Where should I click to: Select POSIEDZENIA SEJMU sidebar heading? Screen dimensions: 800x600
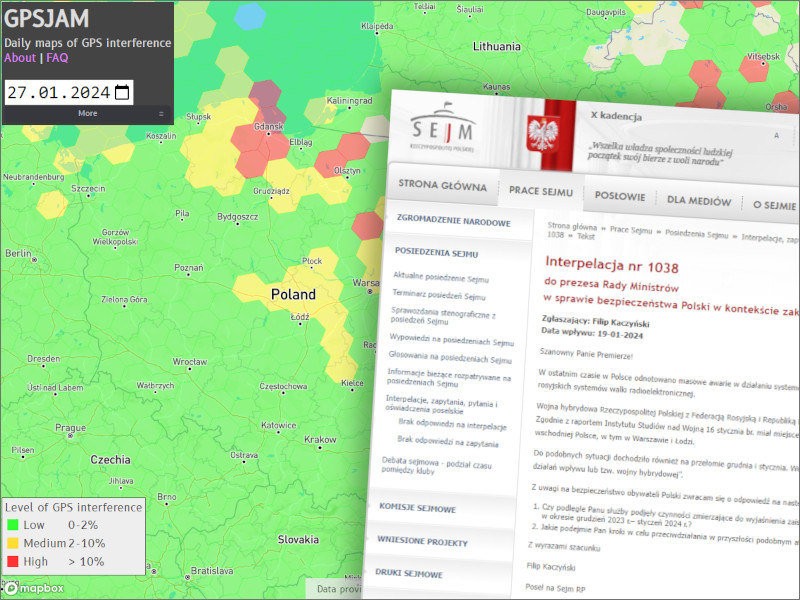click(436, 253)
